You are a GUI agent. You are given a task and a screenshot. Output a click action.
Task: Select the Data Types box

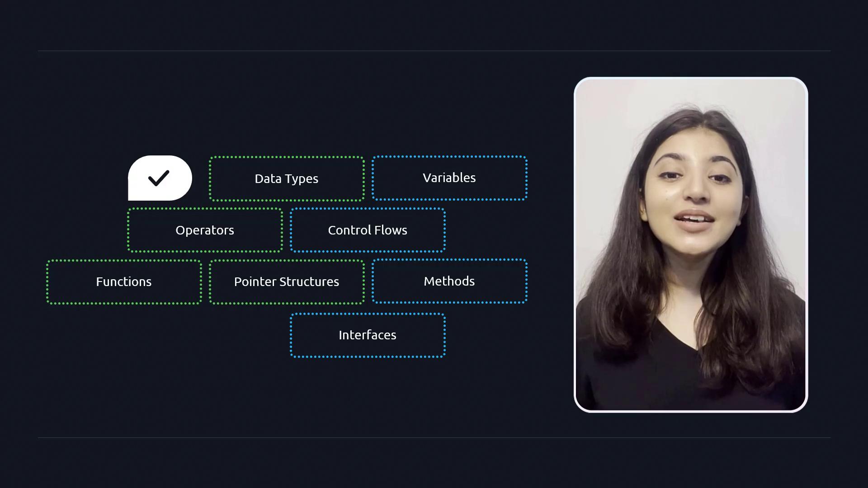point(287,178)
